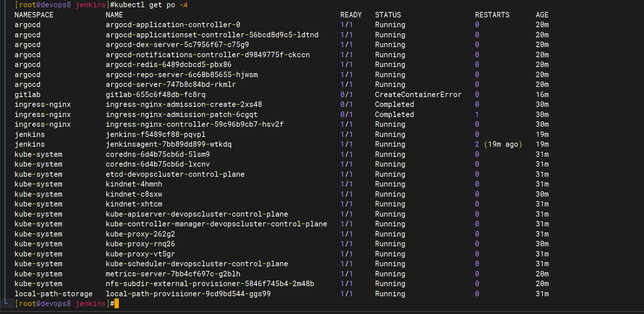This screenshot has width=644, height=314.
Task: Click the ingress-nginx namespace of controller pod
Action: pyautogui.click(x=43, y=124)
